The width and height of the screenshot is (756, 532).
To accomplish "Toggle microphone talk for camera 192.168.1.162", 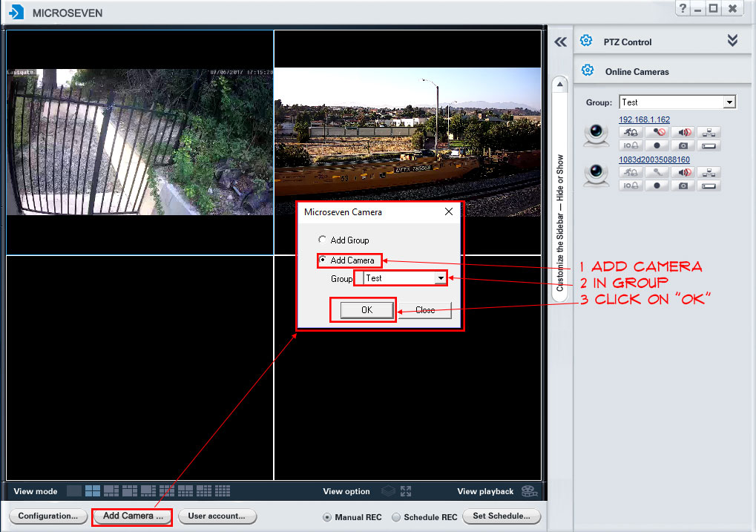I will (x=657, y=132).
